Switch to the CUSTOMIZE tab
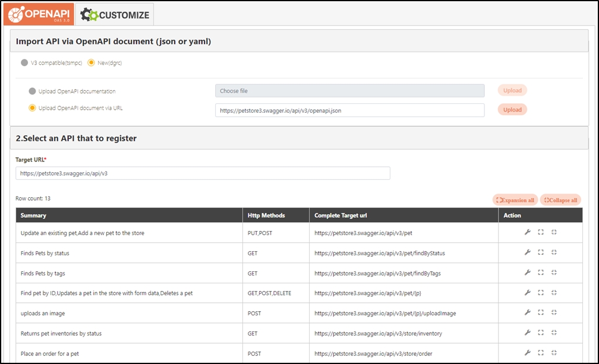This screenshot has height=364, width=599. [115, 15]
